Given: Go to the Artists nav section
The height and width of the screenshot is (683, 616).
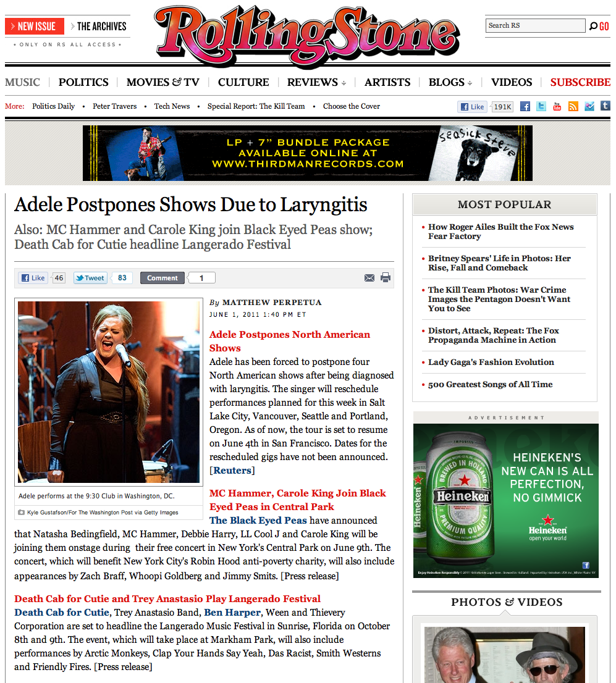Looking at the screenshot, I should click(x=387, y=82).
